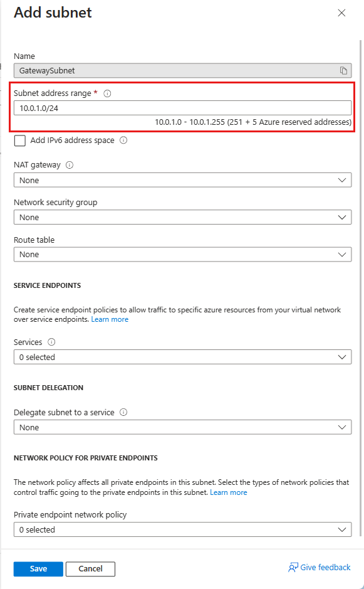Viewport: 364px width, 589px height.
Task: Save the subnet configuration
Action: click(x=38, y=569)
